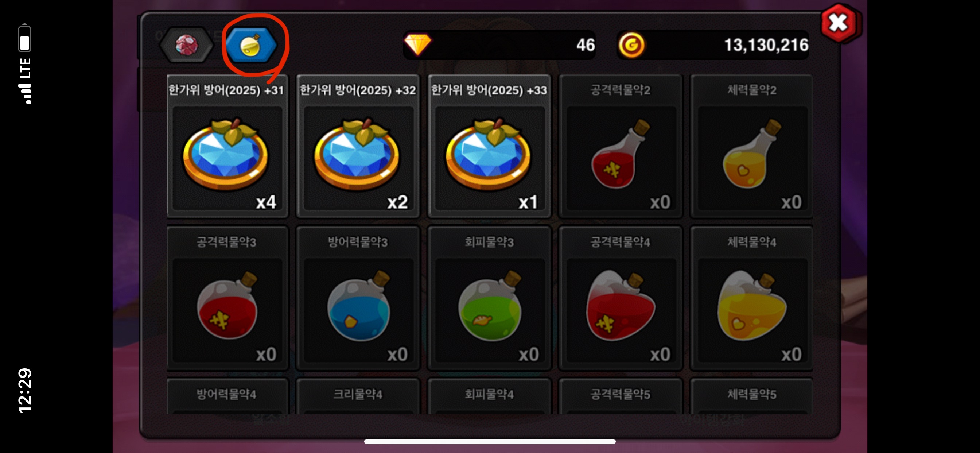Close the inventory window with red X
Image resolution: width=980 pixels, height=453 pixels.
click(839, 23)
